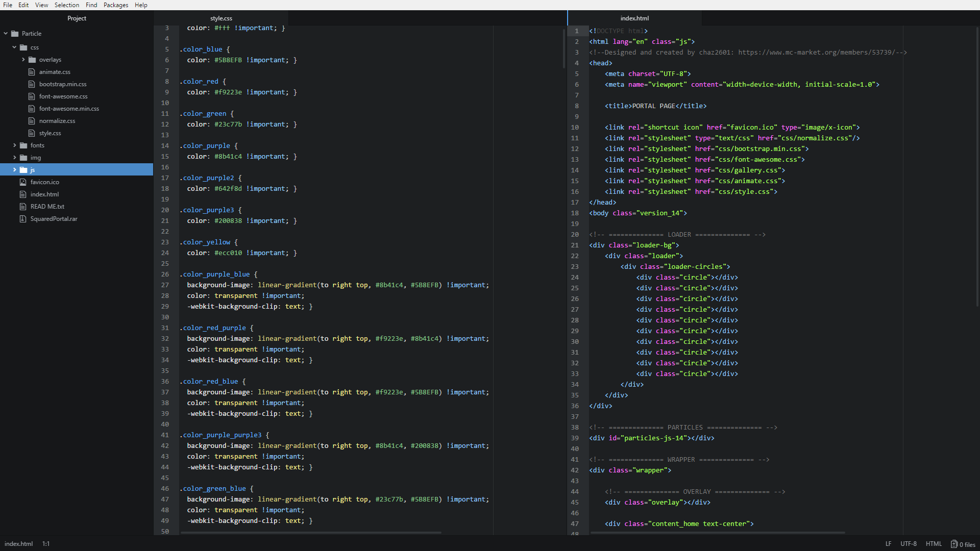The image size is (980, 551).
Task: Click line number 26 in style.css gutter
Action: pyautogui.click(x=165, y=274)
